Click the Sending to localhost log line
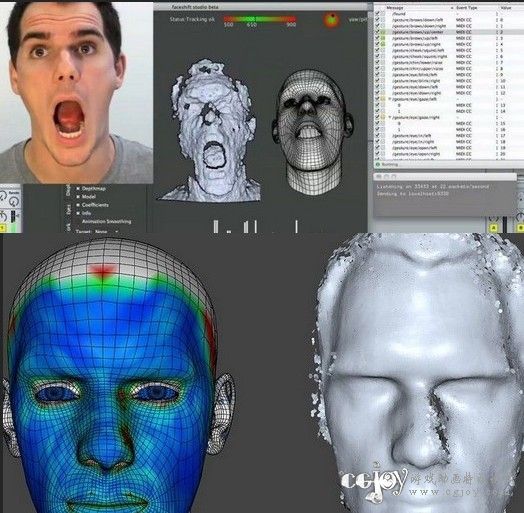This screenshot has height=513, width=524. (413, 194)
